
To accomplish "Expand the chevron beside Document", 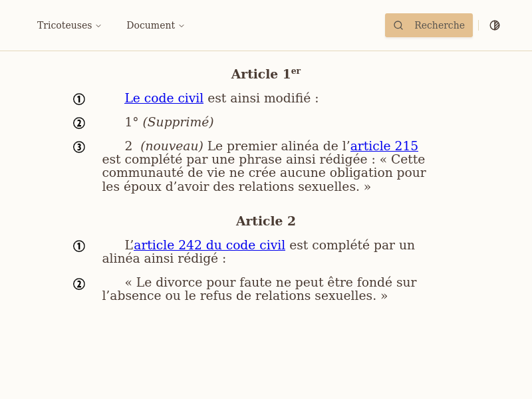I will [x=181, y=25].
